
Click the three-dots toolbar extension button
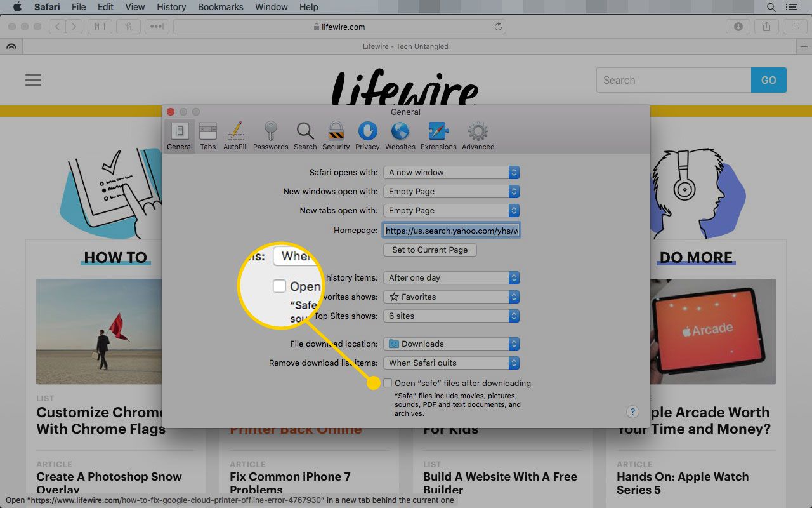click(x=157, y=27)
